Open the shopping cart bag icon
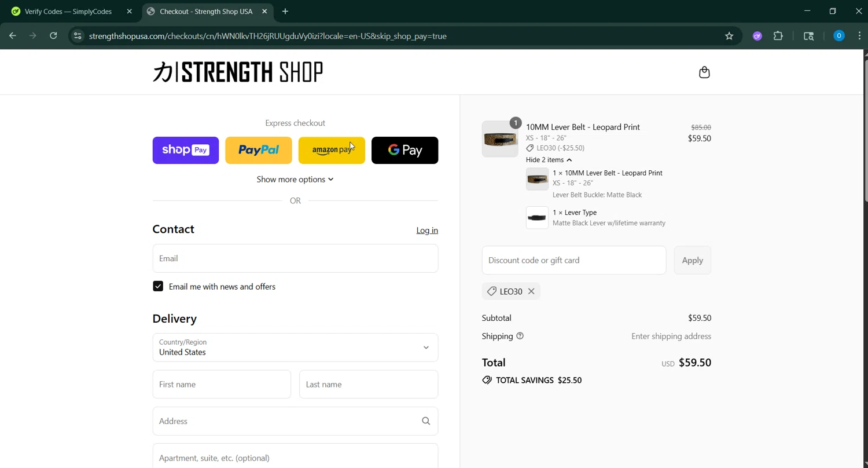This screenshot has width=868, height=468. 704,72
